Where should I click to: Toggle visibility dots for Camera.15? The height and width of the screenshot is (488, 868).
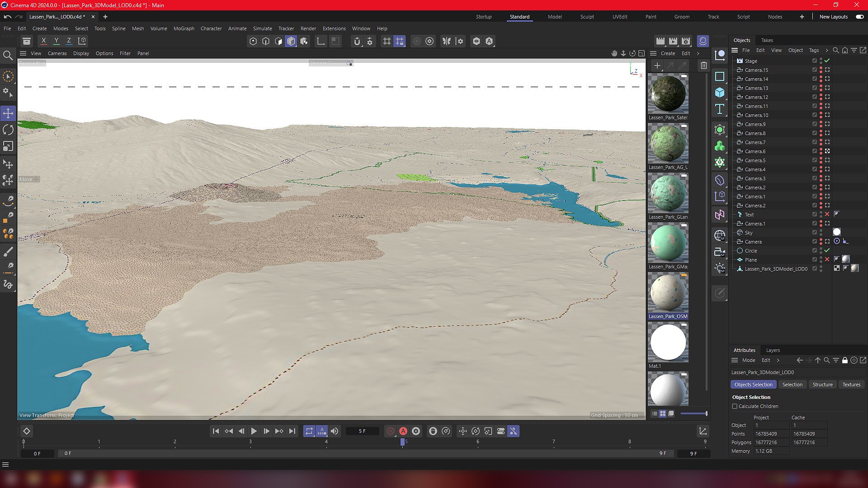[821, 70]
